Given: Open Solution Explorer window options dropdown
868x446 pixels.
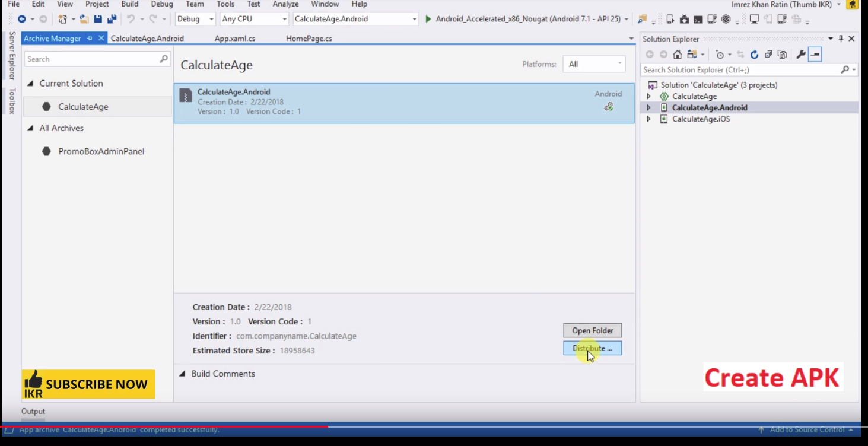Looking at the screenshot, I should (x=831, y=39).
